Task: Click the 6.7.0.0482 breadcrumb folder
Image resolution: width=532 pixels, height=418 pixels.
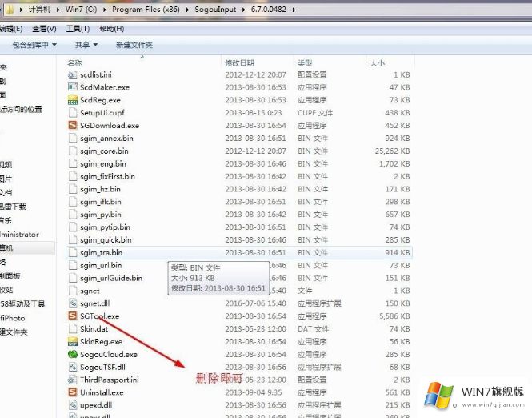Action: [268, 9]
